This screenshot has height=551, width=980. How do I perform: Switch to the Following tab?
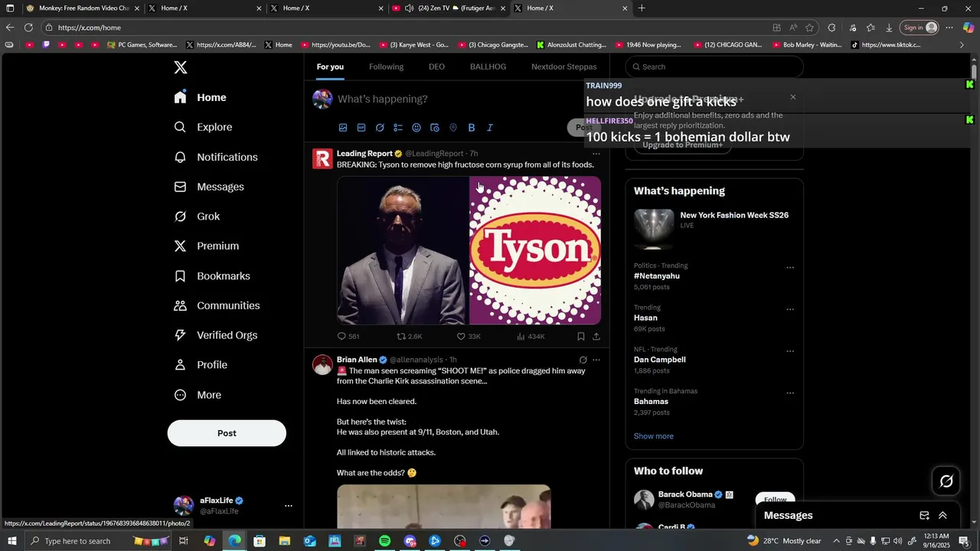click(x=386, y=67)
